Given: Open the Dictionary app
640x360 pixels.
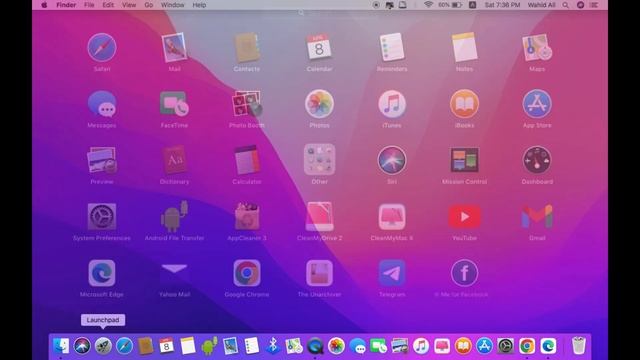Looking at the screenshot, I should pyautogui.click(x=174, y=160).
